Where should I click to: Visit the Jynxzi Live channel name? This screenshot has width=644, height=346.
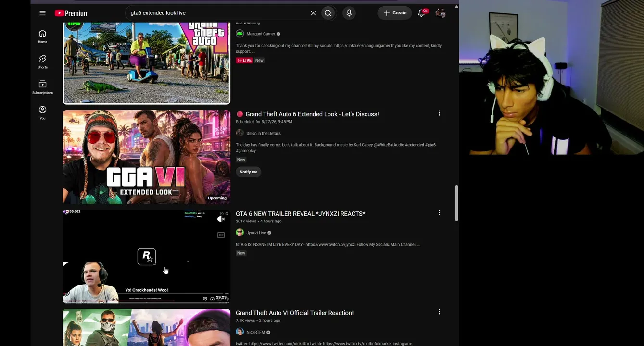(256, 233)
